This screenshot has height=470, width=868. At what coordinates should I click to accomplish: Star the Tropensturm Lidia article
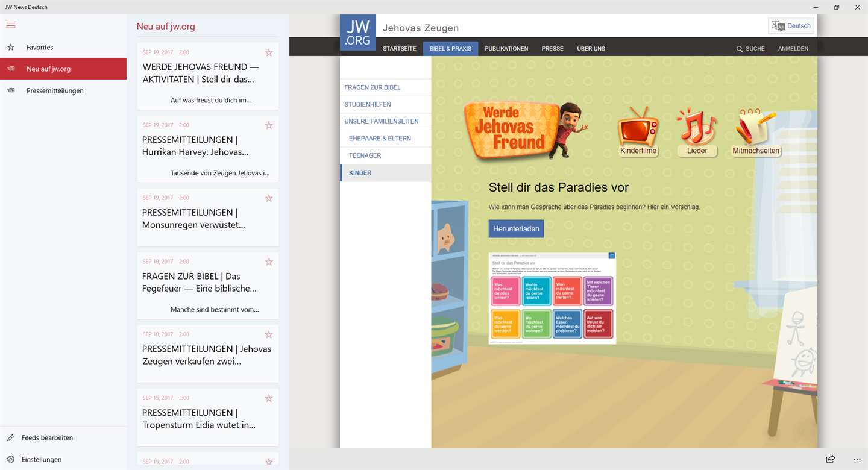pos(269,398)
